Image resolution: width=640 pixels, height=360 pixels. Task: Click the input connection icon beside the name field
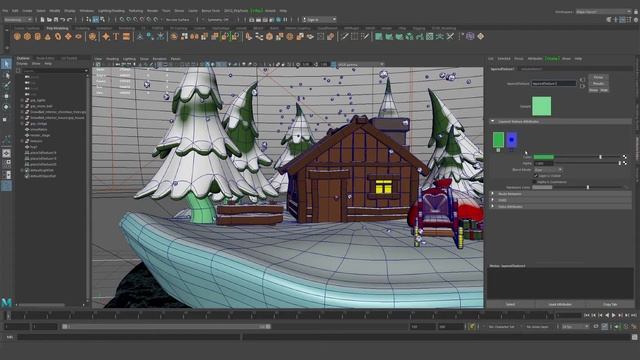pyautogui.click(x=582, y=80)
